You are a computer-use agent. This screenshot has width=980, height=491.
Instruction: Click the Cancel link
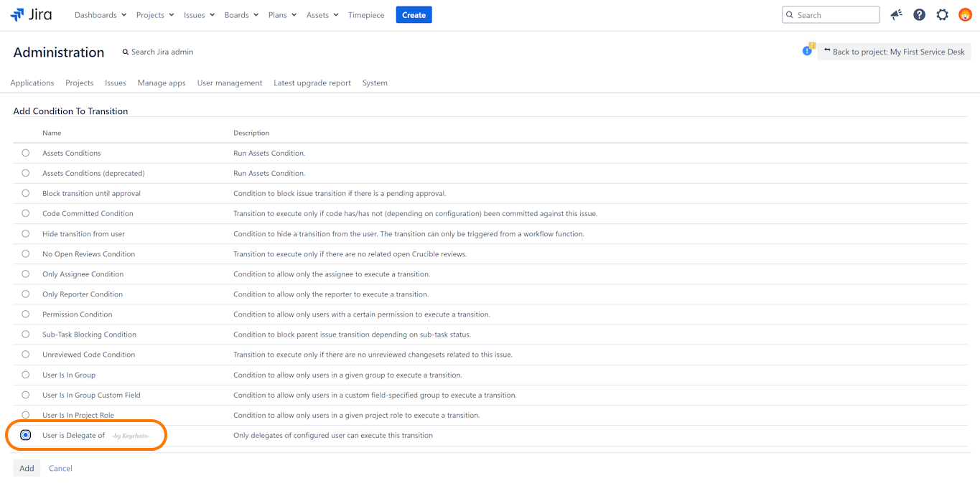[x=60, y=468]
